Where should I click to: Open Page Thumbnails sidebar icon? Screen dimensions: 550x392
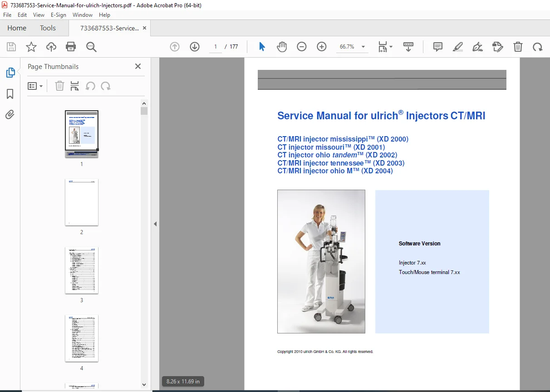coord(10,73)
